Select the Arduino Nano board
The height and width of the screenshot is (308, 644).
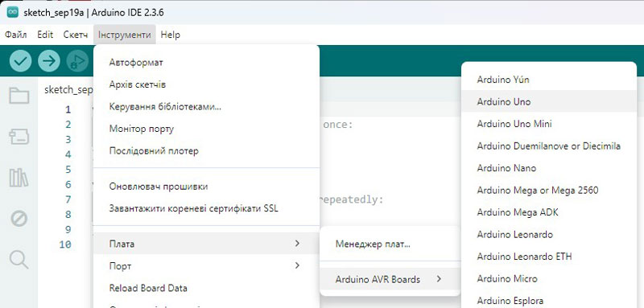549,168
